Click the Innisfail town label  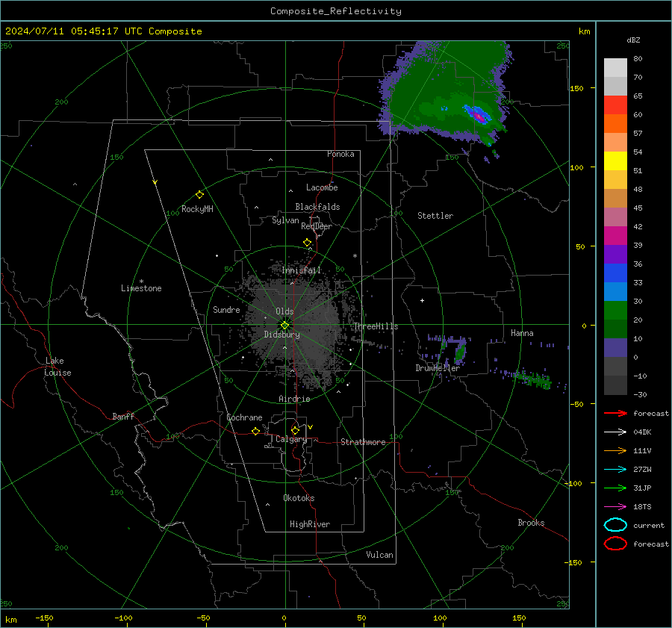pyautogui.click(x=301, y=270)
